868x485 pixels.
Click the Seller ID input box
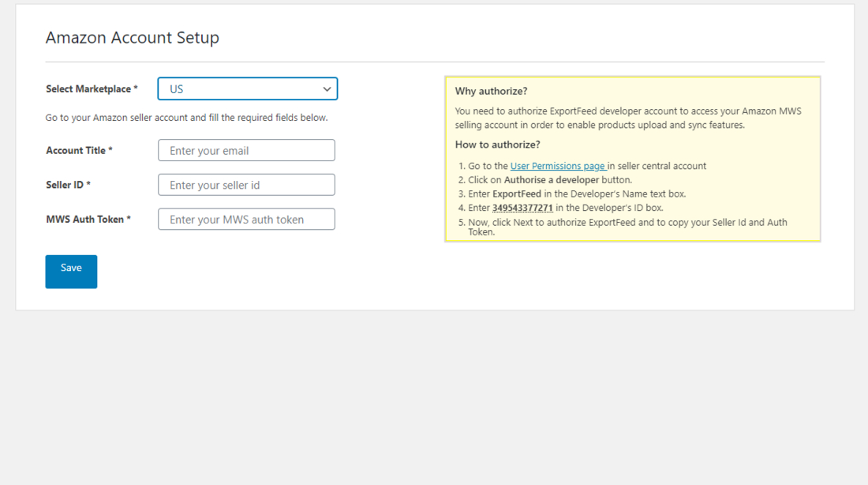click(x=246, y=185)
